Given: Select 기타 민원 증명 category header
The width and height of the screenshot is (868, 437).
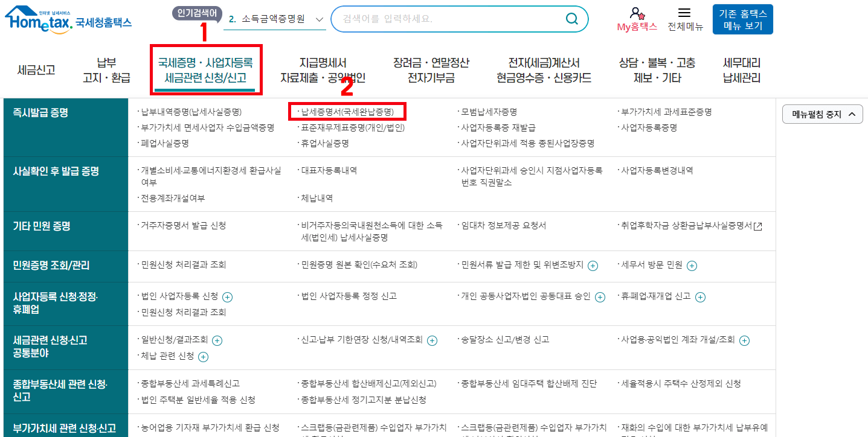Looking at the screenshot, I should [42, 226].
